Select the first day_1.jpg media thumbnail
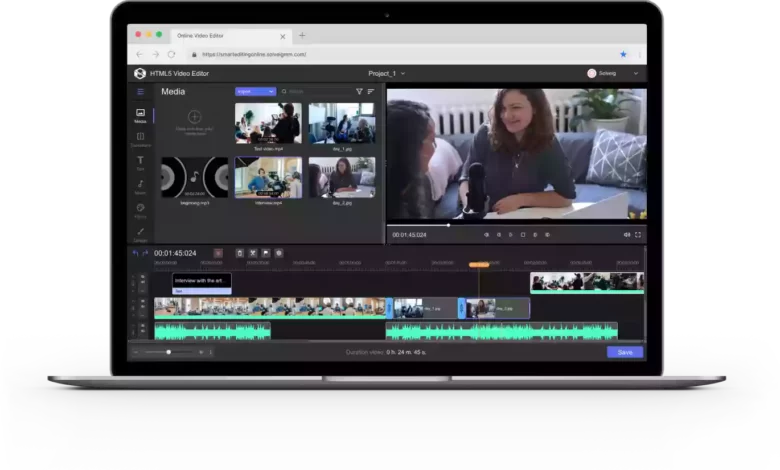 342,123
